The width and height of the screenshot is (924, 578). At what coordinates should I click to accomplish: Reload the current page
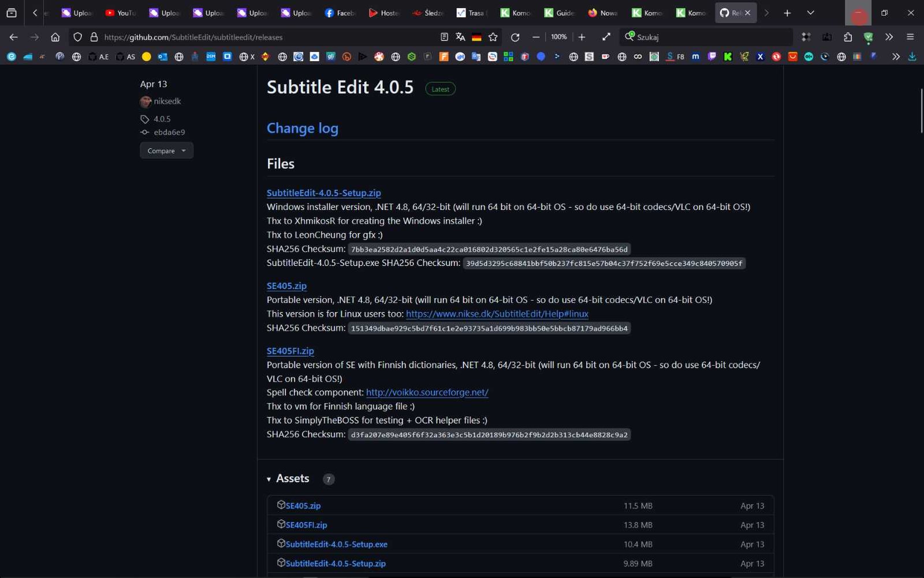tap(515, 37)
